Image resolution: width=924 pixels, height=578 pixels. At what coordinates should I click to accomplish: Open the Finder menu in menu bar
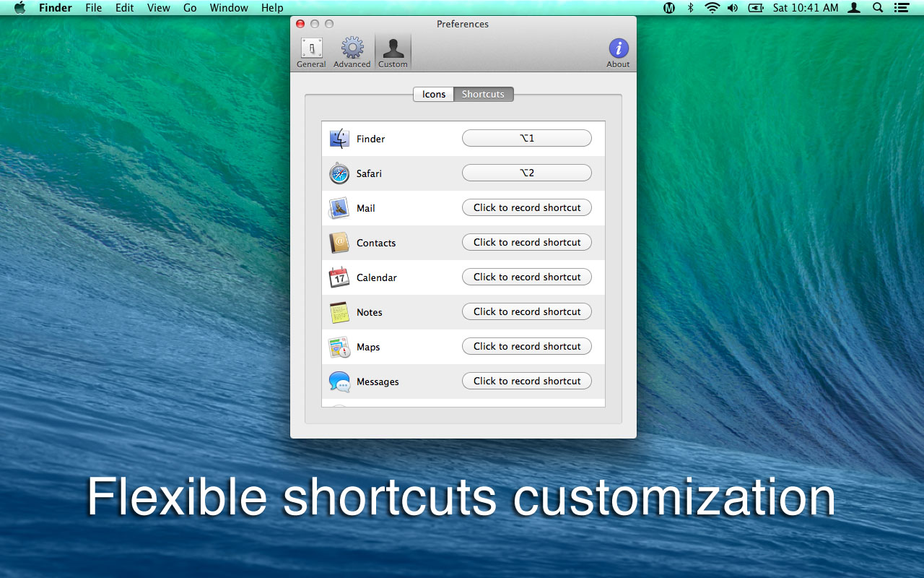[56, 8]
